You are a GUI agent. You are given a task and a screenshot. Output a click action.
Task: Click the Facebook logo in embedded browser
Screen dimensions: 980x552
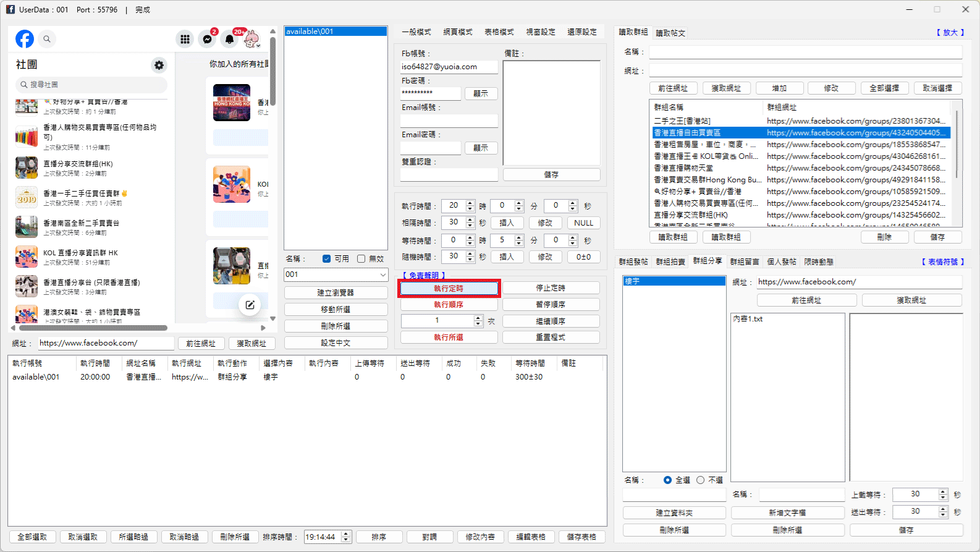point(25,39)
